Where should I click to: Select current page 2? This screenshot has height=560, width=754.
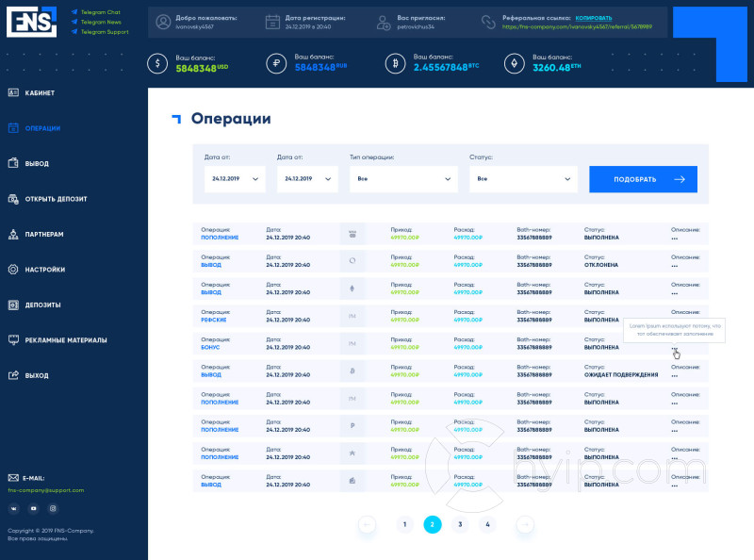pyautogui.click(x=433, y=524)
